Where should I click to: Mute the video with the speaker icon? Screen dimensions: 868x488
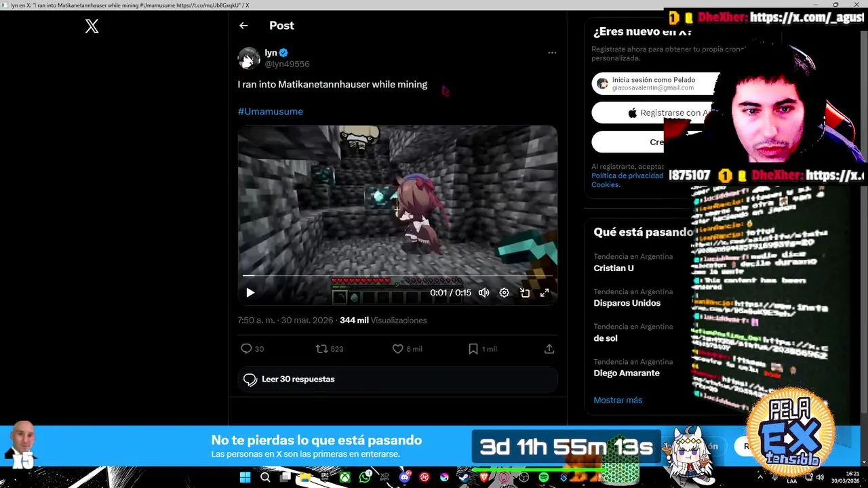484,293
